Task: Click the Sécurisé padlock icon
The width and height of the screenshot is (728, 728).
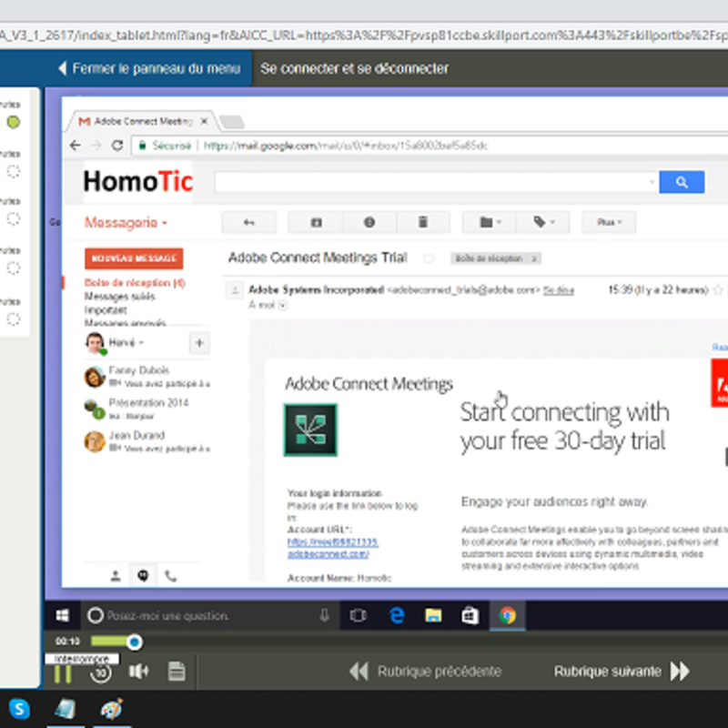Action: click(143, 146)
